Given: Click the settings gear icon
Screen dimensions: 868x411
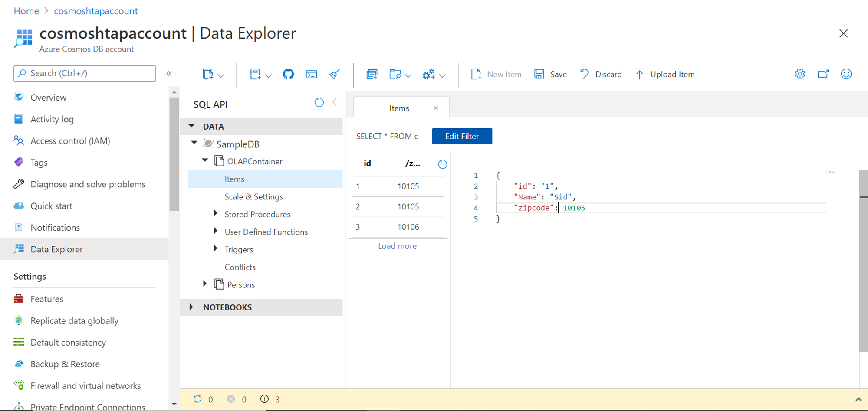Looking at the screenshot, I should 799,74.
